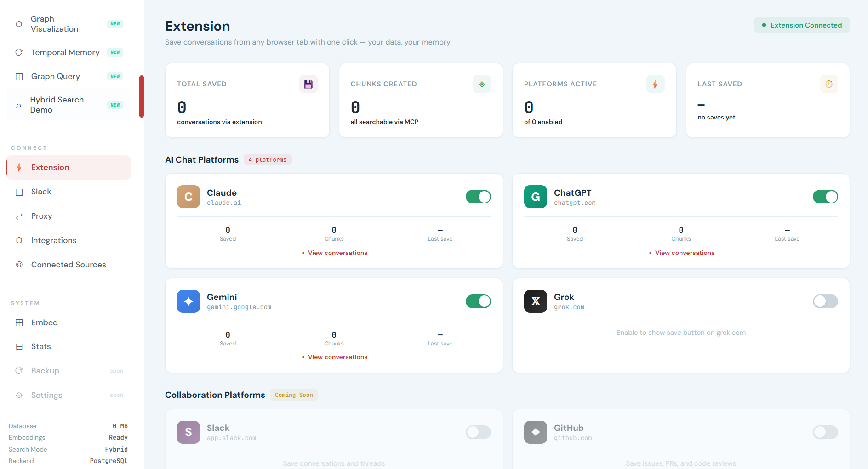Open the Embed page under System
868x469 pixels.
[x=44, y=322]
